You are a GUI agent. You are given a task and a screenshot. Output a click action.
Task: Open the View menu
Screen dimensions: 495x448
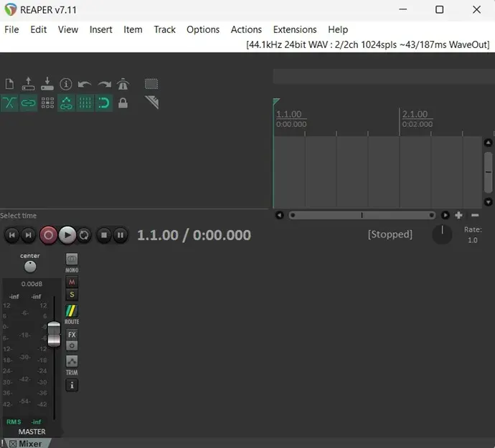point(68,29)
